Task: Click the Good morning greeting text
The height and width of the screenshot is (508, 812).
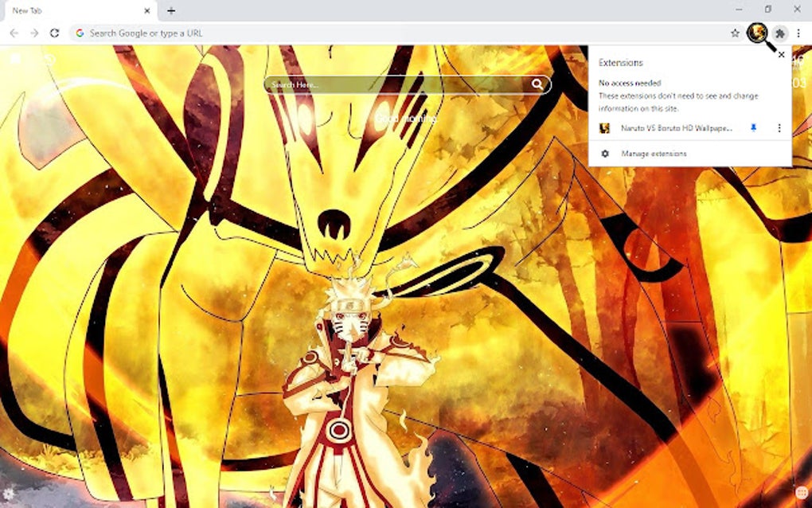Action: click(x=407, y=119)
